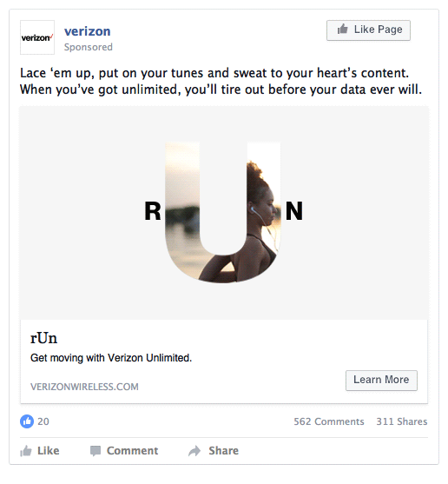Click the Verizon logo profile picture
The width and height of the screenshot is (448, 484).
(x=37, y=37)
